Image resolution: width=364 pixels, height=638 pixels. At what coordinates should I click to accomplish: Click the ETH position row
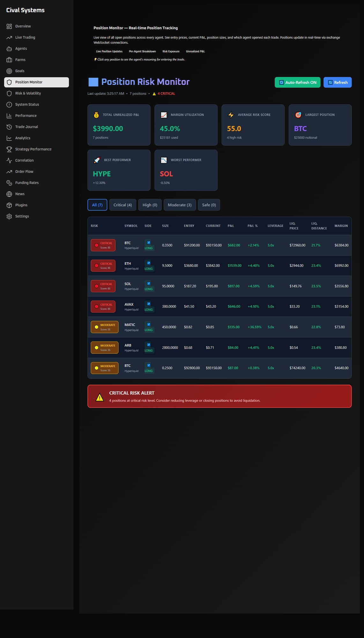pyautogui.click(x=219, y=265)
